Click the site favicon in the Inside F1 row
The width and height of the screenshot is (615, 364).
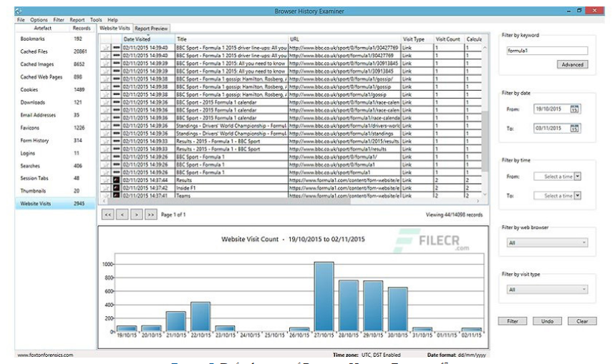click(117, 188)
